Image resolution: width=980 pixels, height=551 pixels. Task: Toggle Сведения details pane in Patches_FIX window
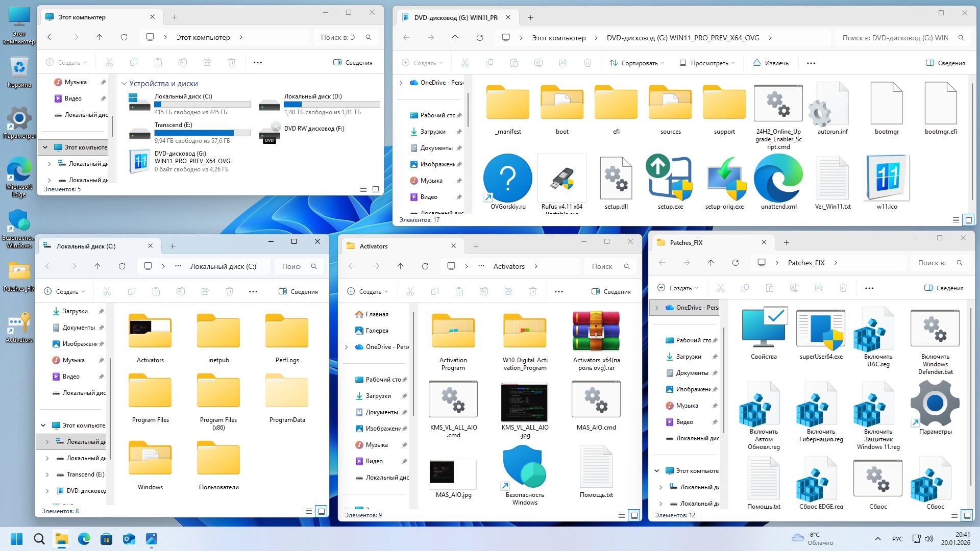pyautogui.click(x=944, y=288)
